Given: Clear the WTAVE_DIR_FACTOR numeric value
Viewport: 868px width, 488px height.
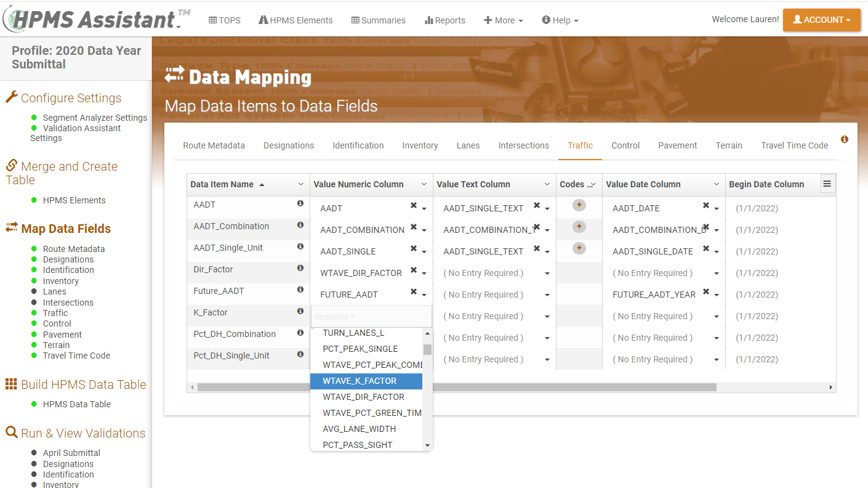Looking at the screenshot, I should [x=414, y=270].
